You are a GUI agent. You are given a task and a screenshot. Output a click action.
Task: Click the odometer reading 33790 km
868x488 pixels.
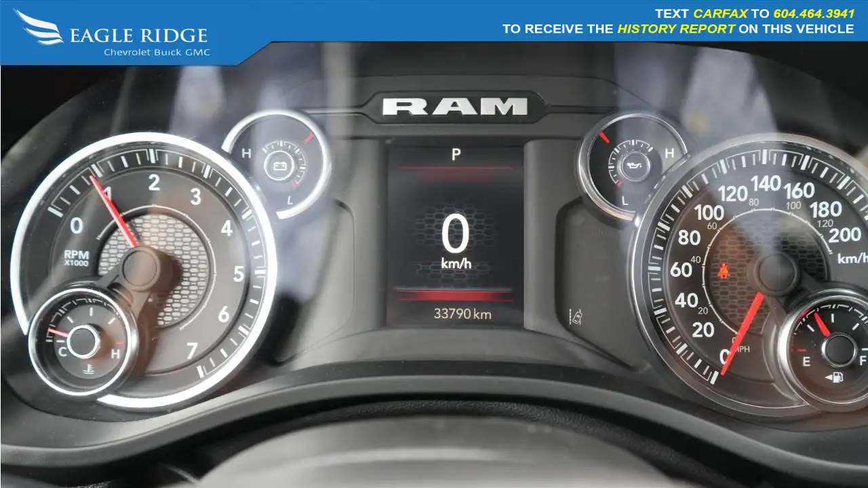pos(462,314)
